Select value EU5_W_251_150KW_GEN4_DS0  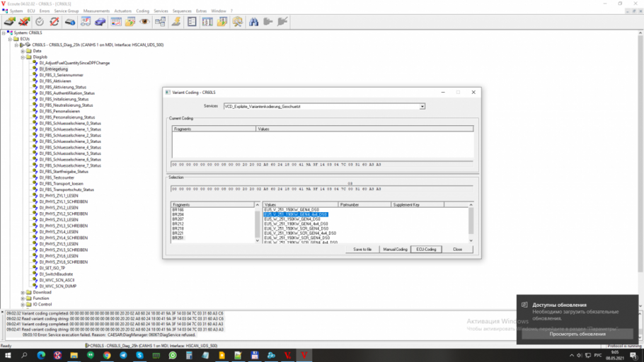click(292, 219)
